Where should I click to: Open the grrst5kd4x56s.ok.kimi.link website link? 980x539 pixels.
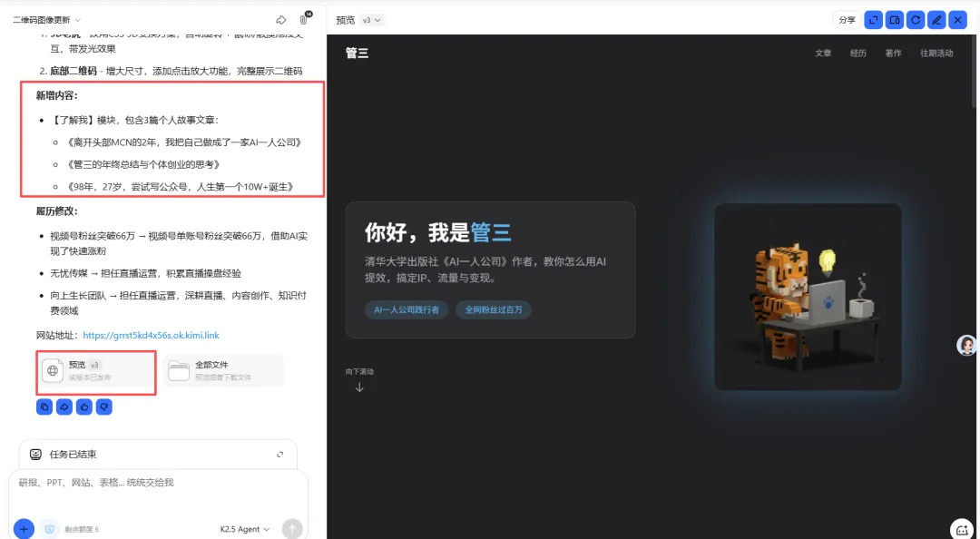[151, 335]
